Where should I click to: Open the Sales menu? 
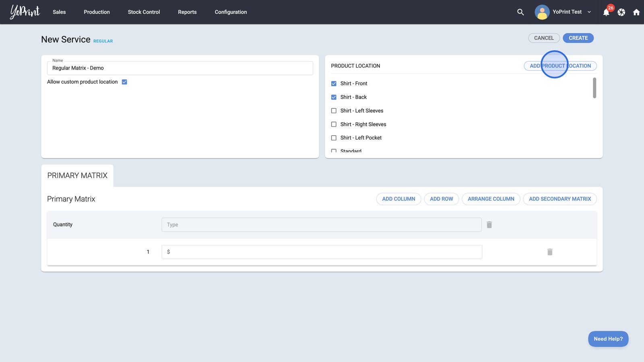click(59, 12)
